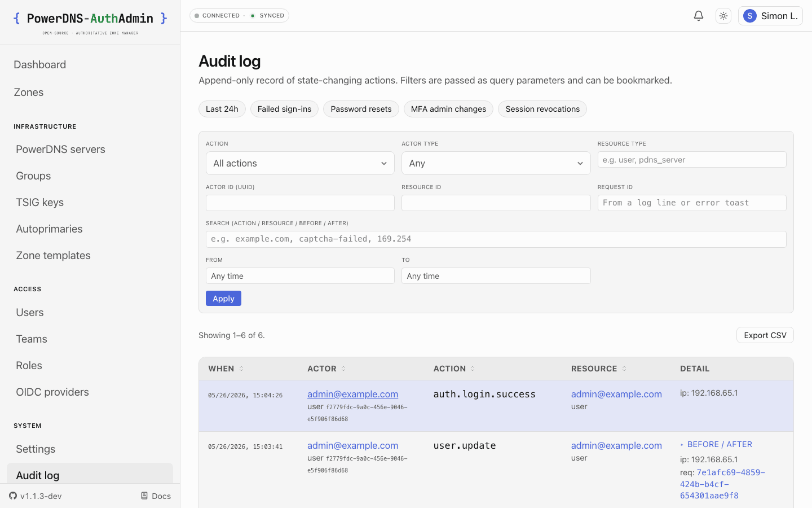Click the auth.login.success action text
Screen dimensions: 812x508
(484, 394)
